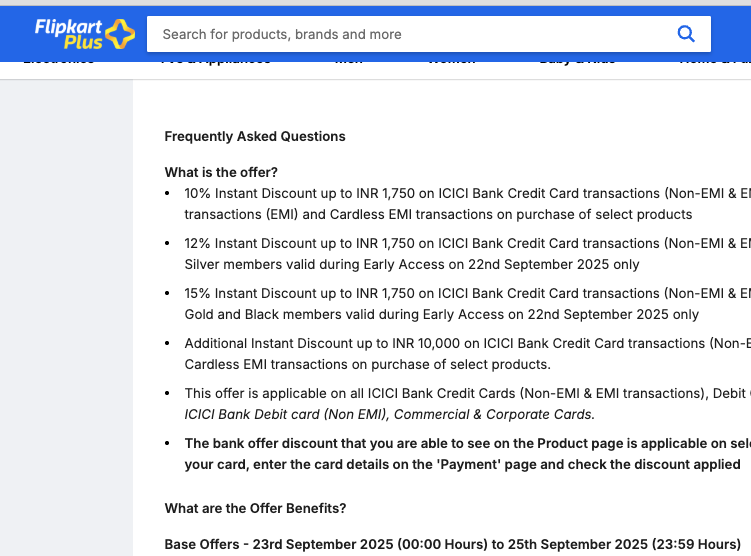Click the 'What is the offer?' question
Viewport: 751px width, 556px height.
pos(221,172)
